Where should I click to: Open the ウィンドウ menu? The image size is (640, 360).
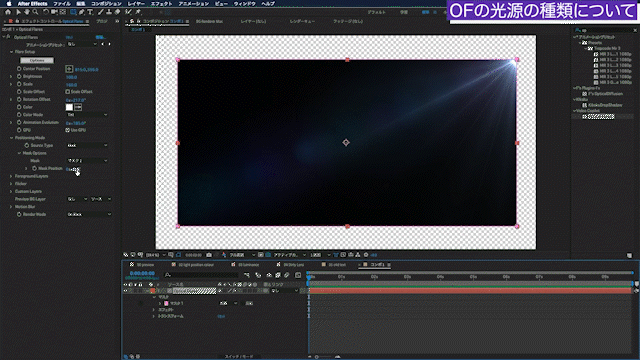(244, 4)
